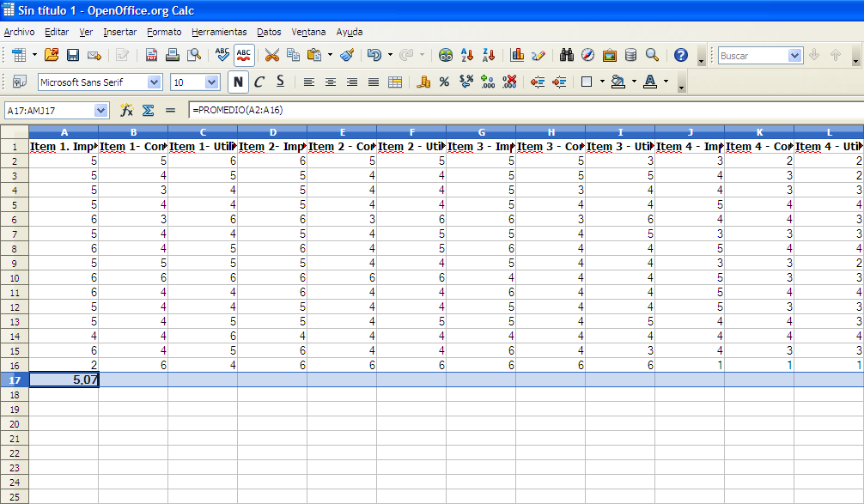The image size is (864, 504).
Task: Click the Cut scissors icon
Action: [271, 55]
